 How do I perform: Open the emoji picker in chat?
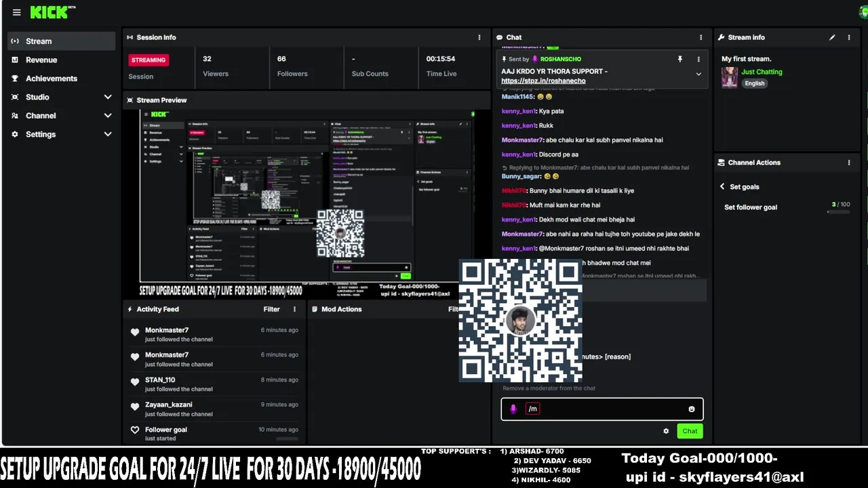[x=692, y=409]
